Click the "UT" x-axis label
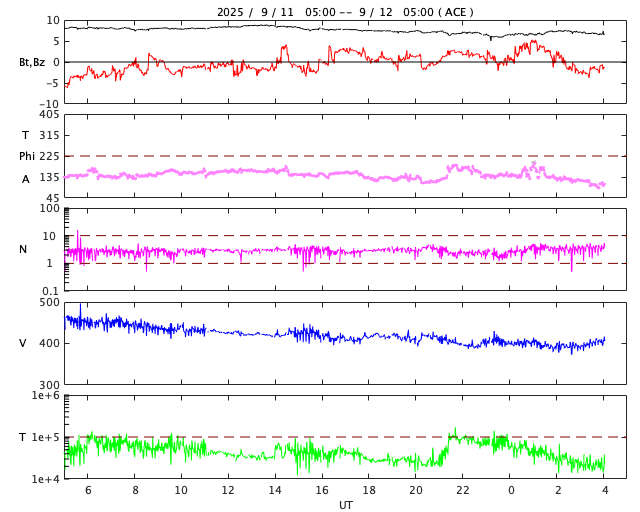 pyautogui.click(x=345, y=505)
